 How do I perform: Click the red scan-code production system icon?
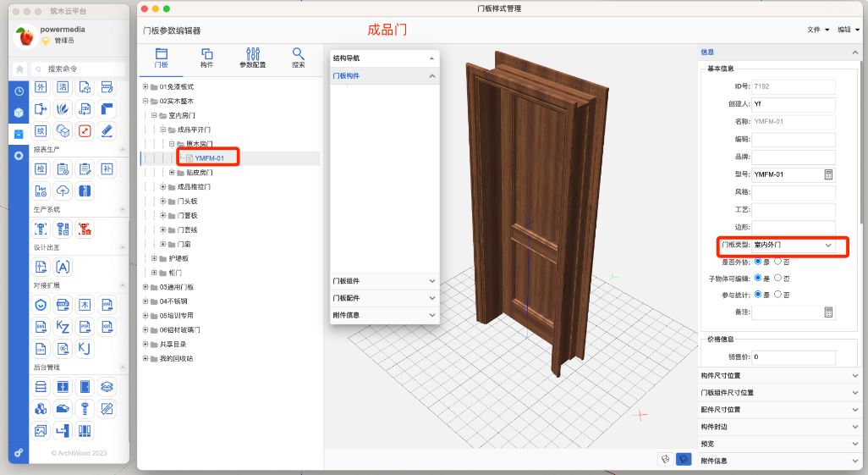coord(85,229)
